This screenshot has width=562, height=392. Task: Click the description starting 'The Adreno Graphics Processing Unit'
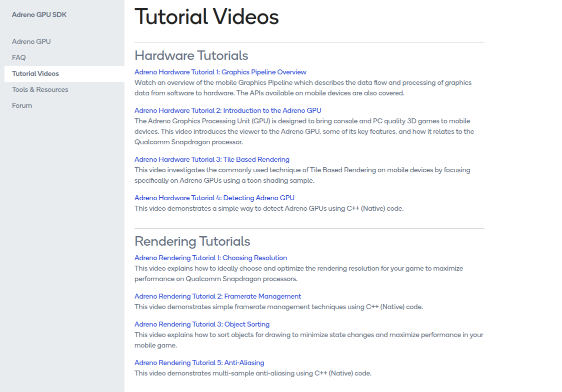304,131
